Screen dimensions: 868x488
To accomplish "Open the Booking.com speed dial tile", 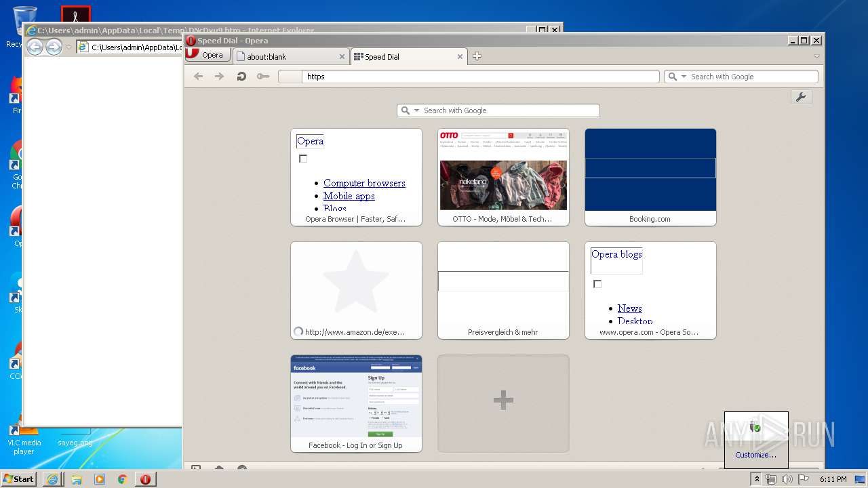I will point(650,177).
